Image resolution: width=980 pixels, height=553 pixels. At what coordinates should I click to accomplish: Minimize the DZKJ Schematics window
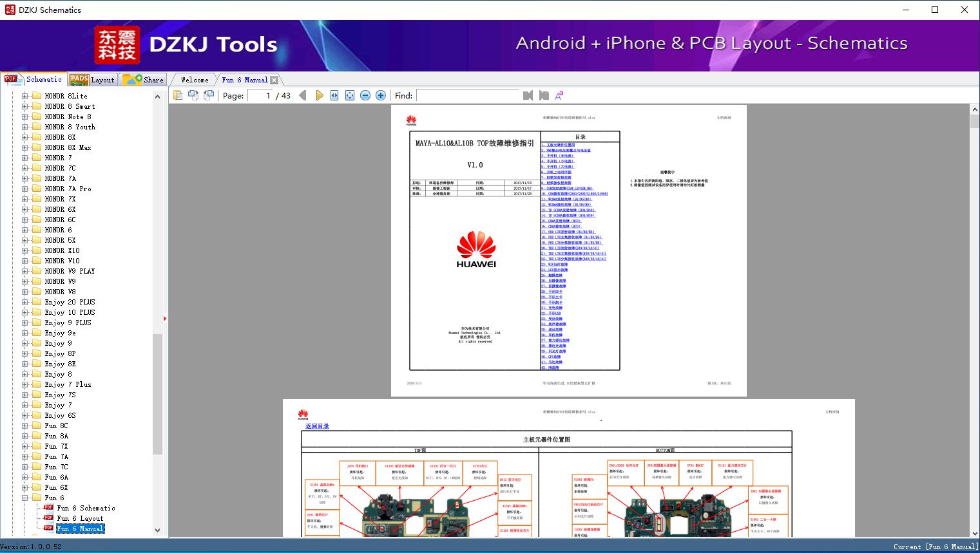[x=905, y=10]
